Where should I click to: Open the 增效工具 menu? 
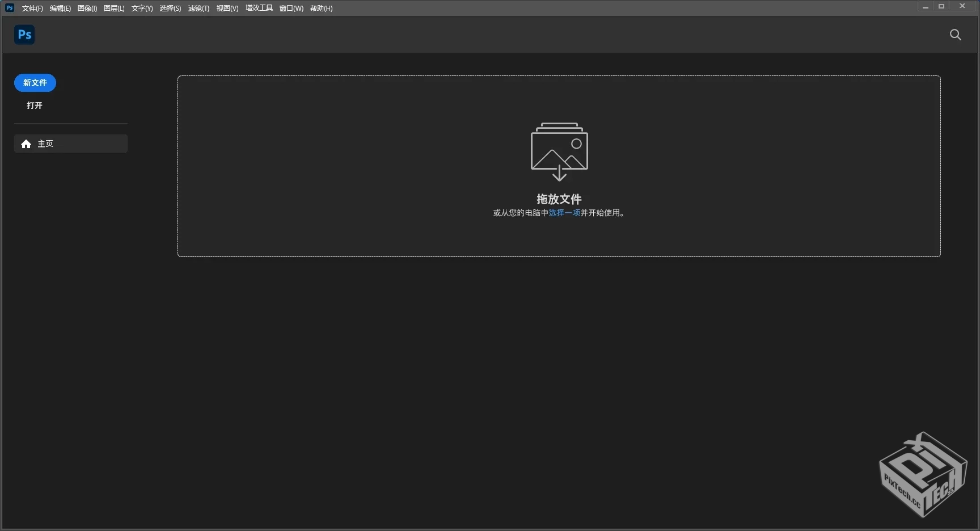click(259, 8)
